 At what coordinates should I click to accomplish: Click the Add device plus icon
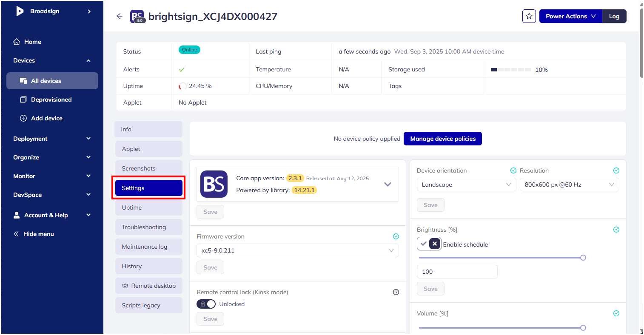coord(23,118)
